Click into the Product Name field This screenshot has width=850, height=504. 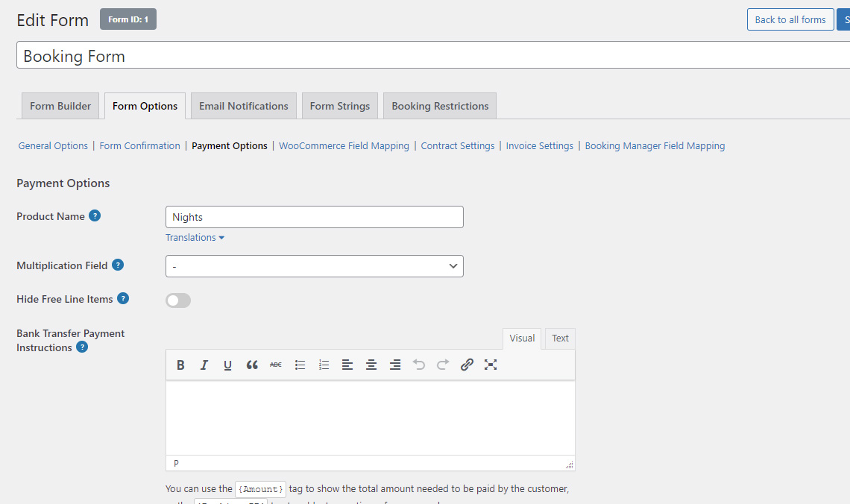click(315, 217)
